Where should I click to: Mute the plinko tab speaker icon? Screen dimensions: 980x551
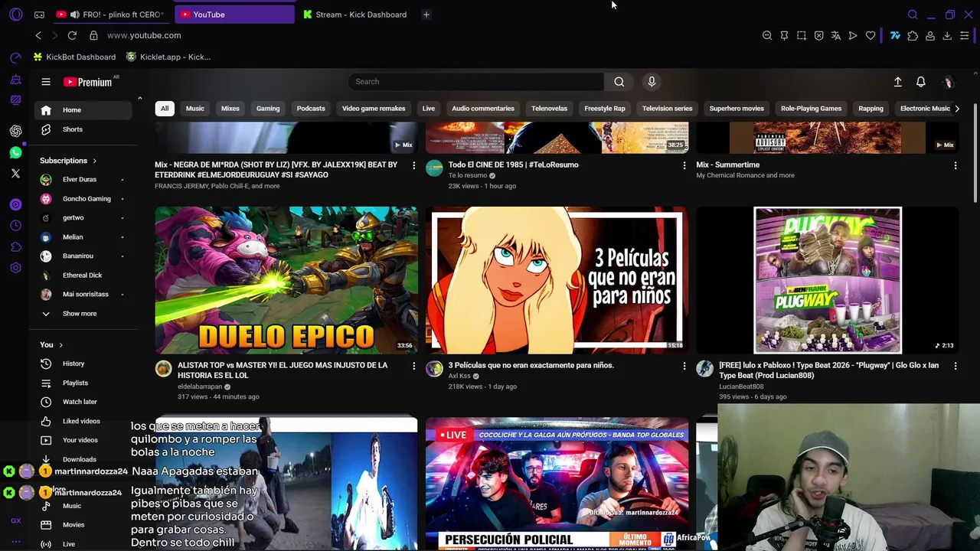tap(74, 15)
